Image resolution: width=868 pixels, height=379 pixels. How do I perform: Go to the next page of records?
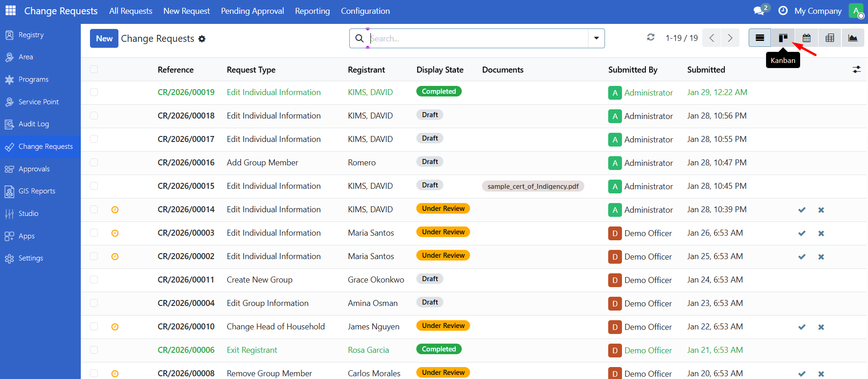click(730, 38)
